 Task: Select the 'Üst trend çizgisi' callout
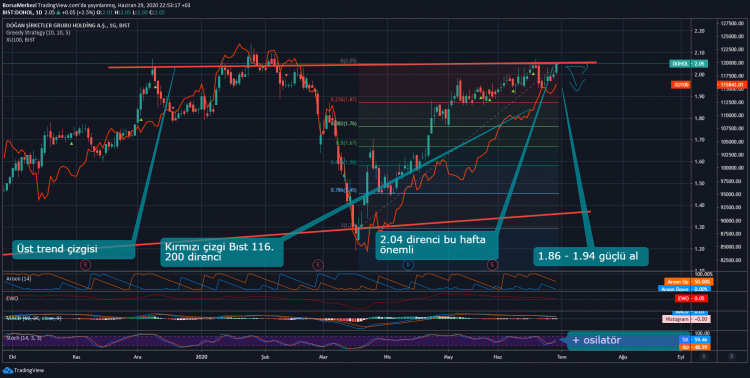pyautogui.click(x=73, y=249)
